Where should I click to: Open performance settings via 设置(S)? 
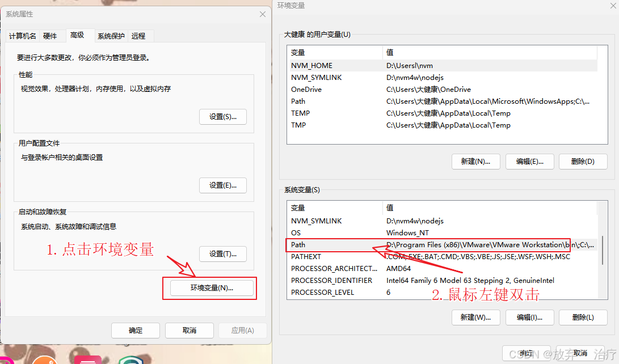coord(222,117)
